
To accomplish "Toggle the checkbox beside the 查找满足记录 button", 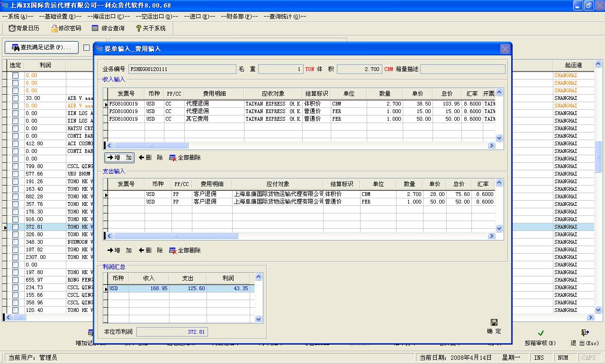I will (86, 47).
